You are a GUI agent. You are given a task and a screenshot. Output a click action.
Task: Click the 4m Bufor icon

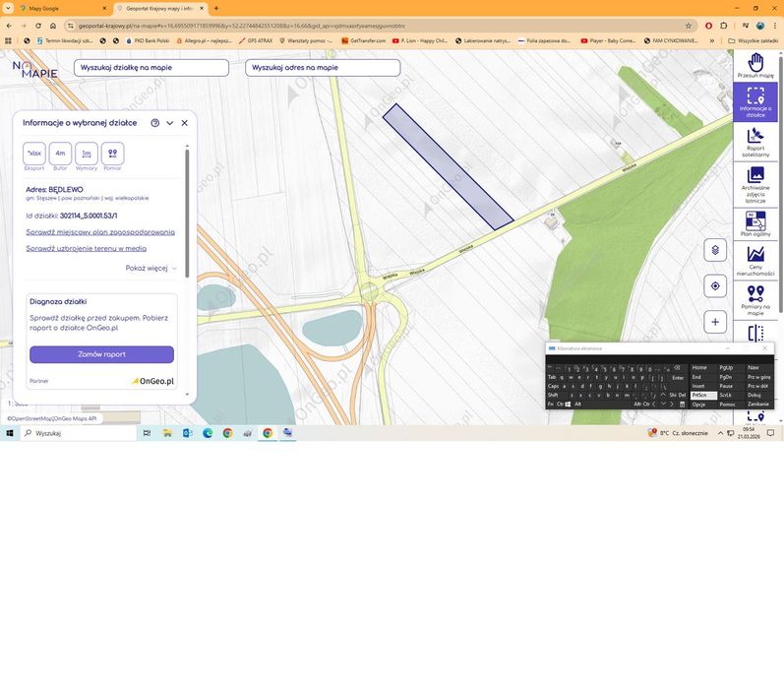tap(60, 154)
